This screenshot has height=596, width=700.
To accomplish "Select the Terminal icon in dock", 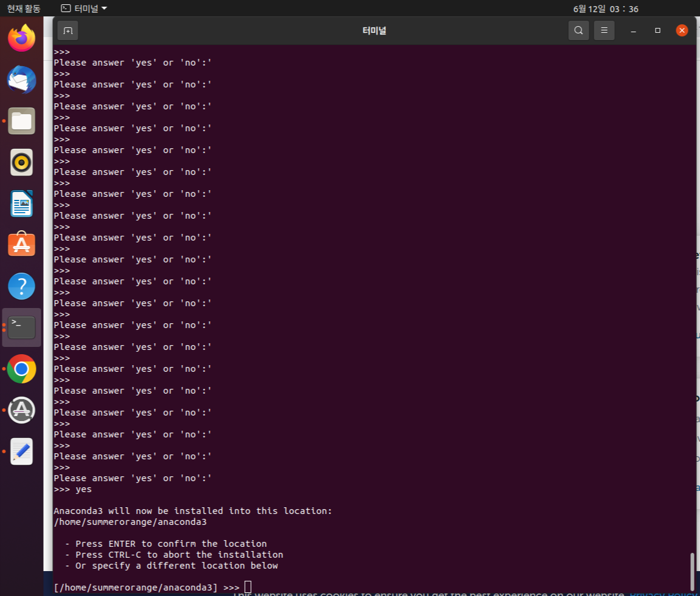I will click(21, 327).
